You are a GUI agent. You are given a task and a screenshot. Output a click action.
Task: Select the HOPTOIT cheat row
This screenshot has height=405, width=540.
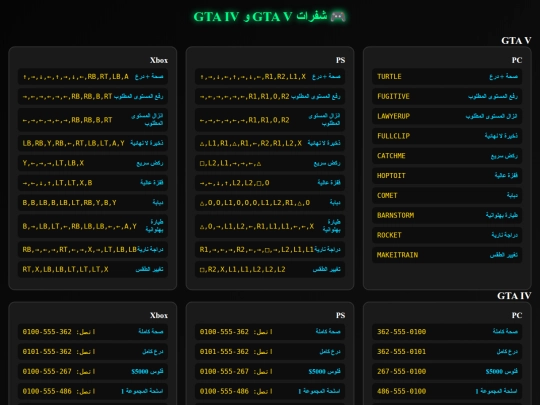(447, 176)
